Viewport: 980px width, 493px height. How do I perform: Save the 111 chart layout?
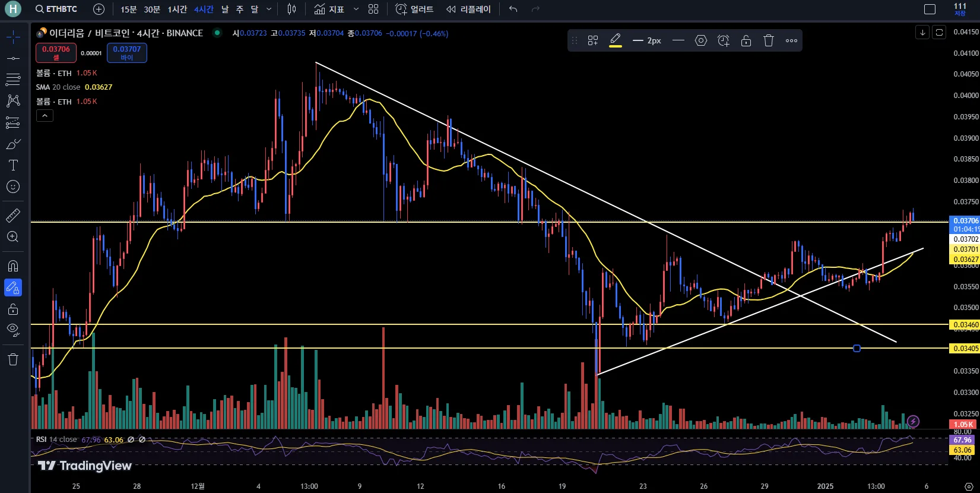(960, 9)
